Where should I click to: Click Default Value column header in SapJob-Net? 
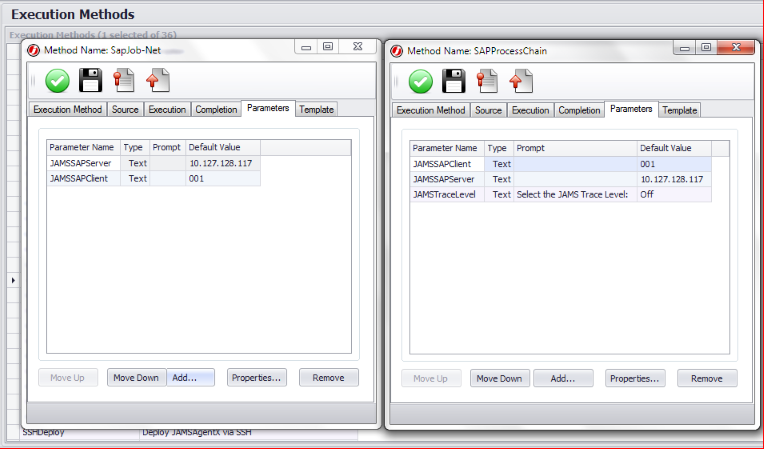click(223, 147)
